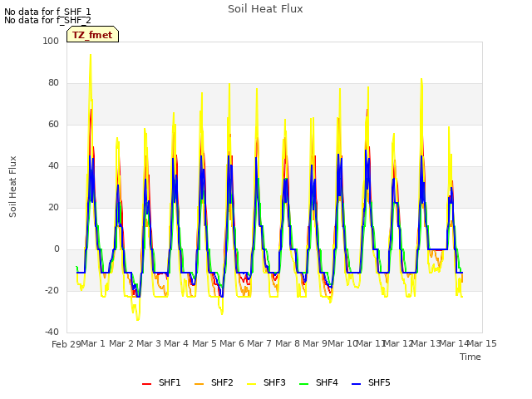
Task: Click the 'No data for f_SHF_2' message
Action: 47,20
